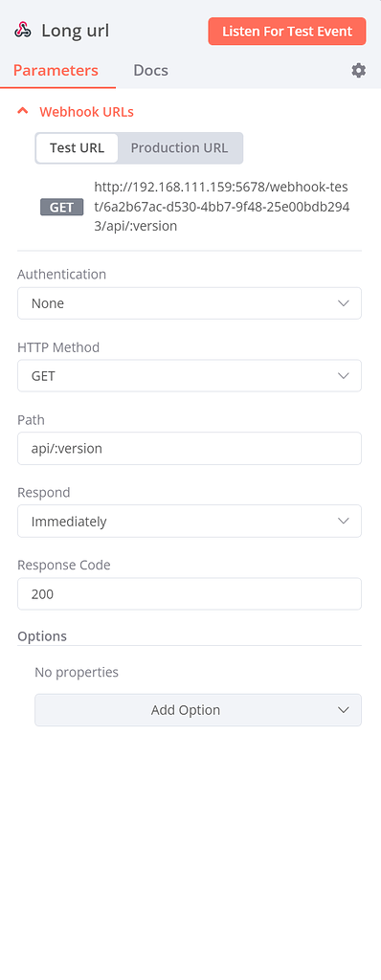Screen dimensions: 381x980
Task: Open the HTTP Method GET dropdown
Action: click(x=190, y=375)
